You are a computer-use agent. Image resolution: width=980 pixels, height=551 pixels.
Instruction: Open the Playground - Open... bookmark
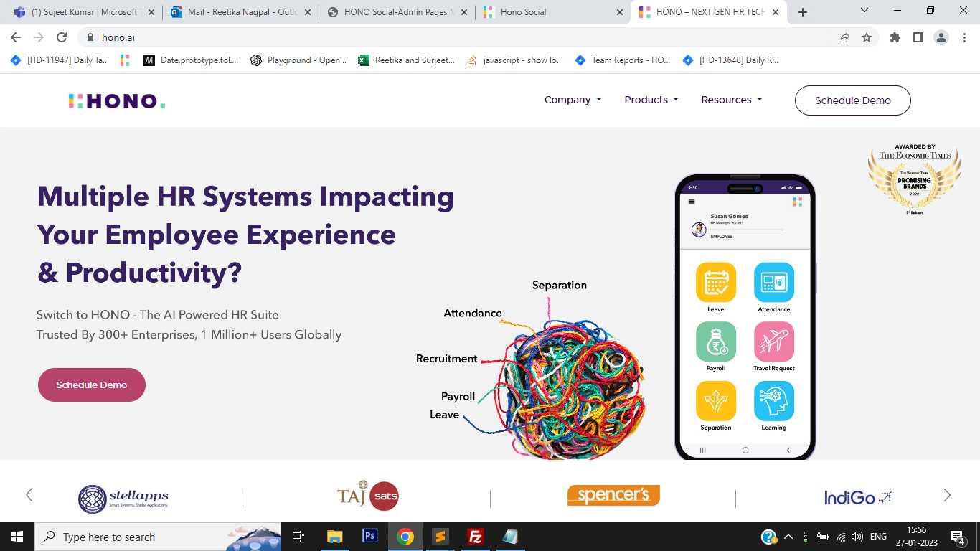(298, 60)
